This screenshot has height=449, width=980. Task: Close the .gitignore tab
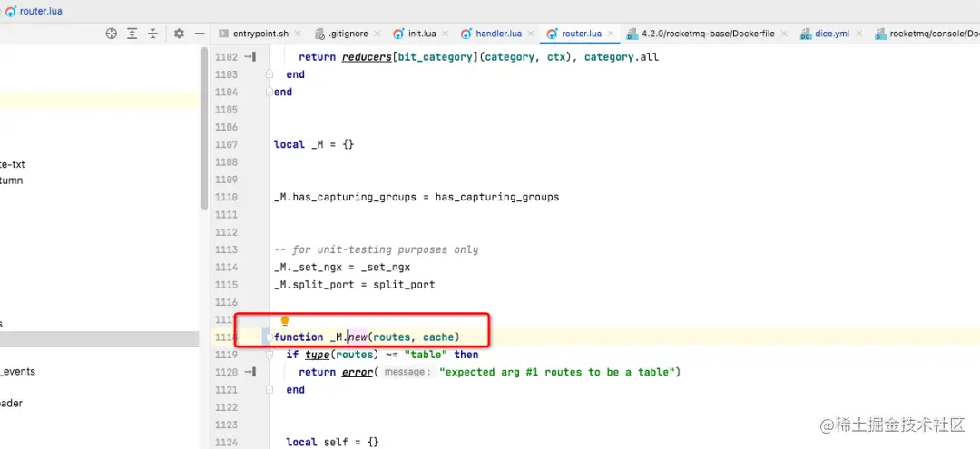377,34
